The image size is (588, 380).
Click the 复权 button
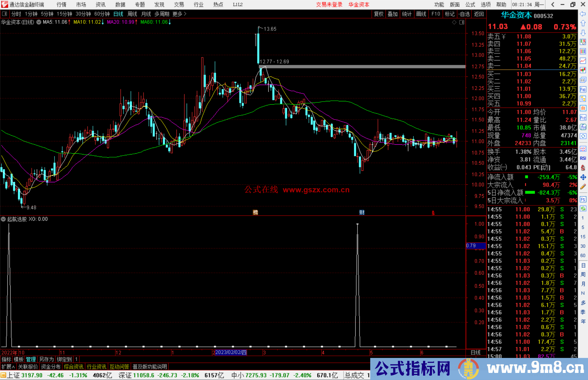click(x=379, y=14)
